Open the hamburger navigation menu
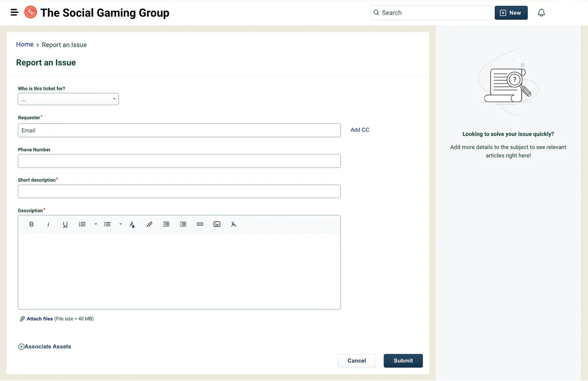The image size is (588, 381). point(14,12)
